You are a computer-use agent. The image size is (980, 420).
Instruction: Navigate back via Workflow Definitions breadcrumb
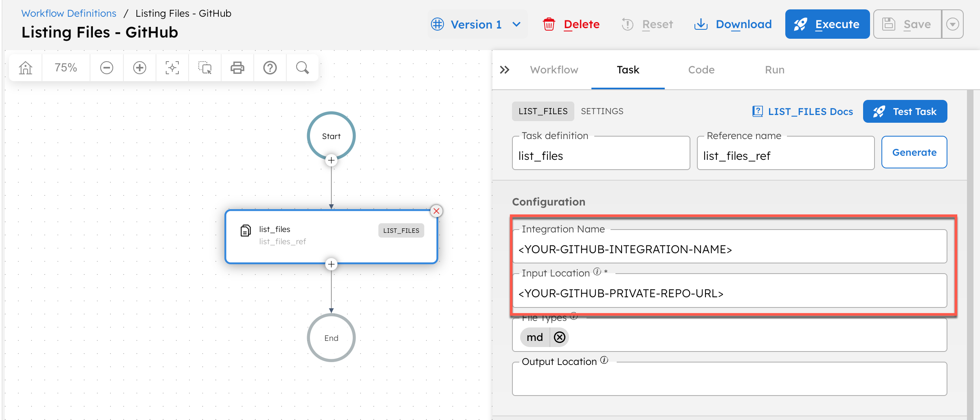point(68,13)
